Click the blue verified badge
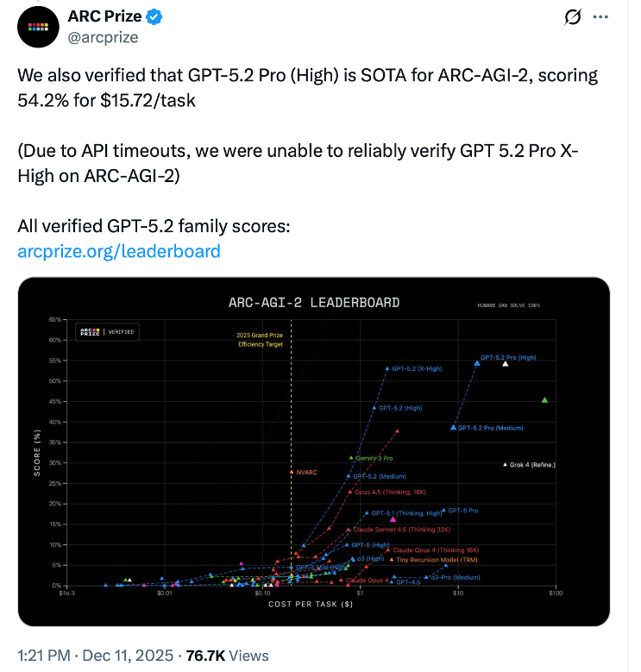The width and height of the screenshot is (641, 672). click(155, 16)
